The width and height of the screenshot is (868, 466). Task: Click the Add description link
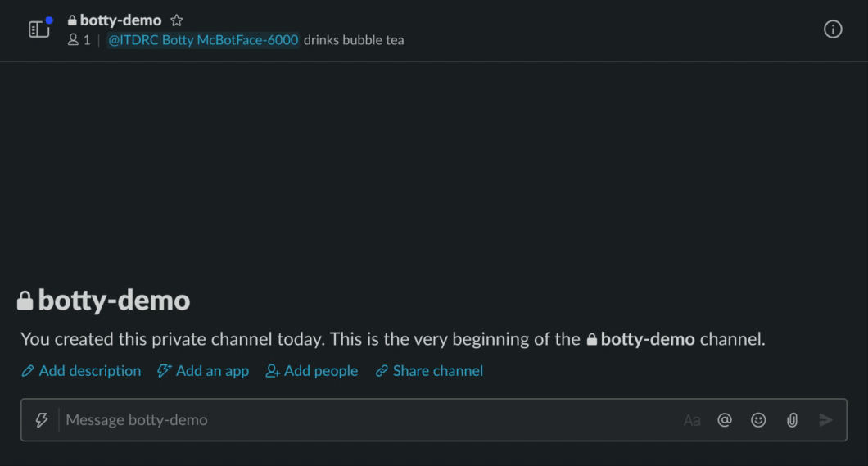[x=81, y=371]
